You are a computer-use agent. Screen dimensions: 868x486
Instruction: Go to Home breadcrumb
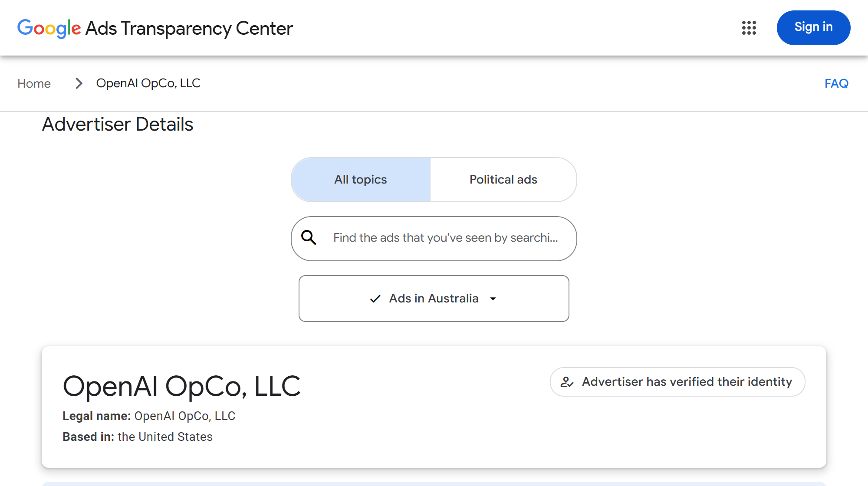[34, 83]
